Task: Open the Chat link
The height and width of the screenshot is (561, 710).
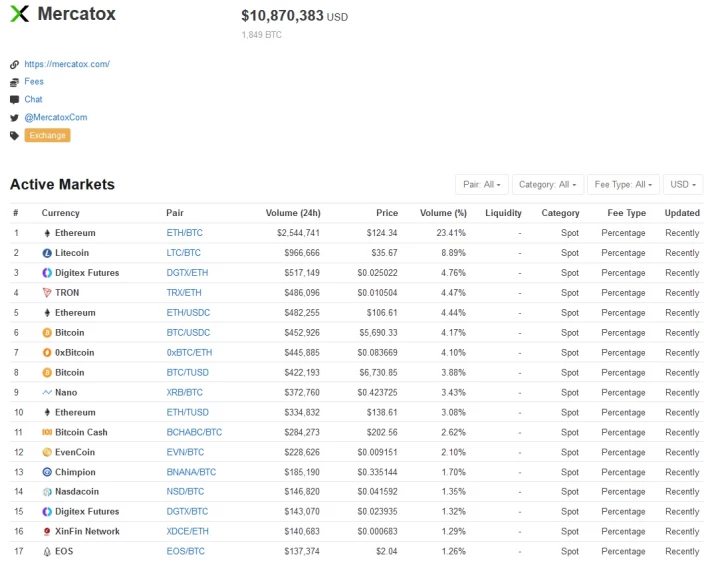Action: (x=34, y=100)
